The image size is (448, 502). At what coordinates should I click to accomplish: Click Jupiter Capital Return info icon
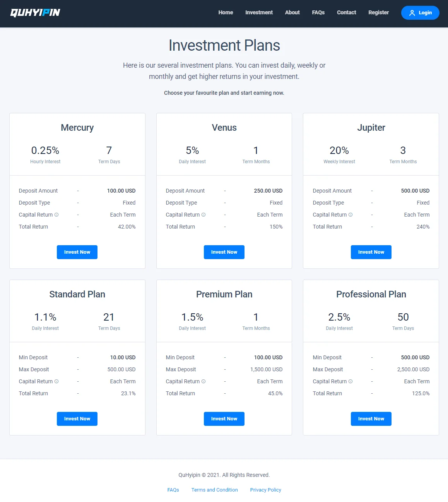click(351, 215)
